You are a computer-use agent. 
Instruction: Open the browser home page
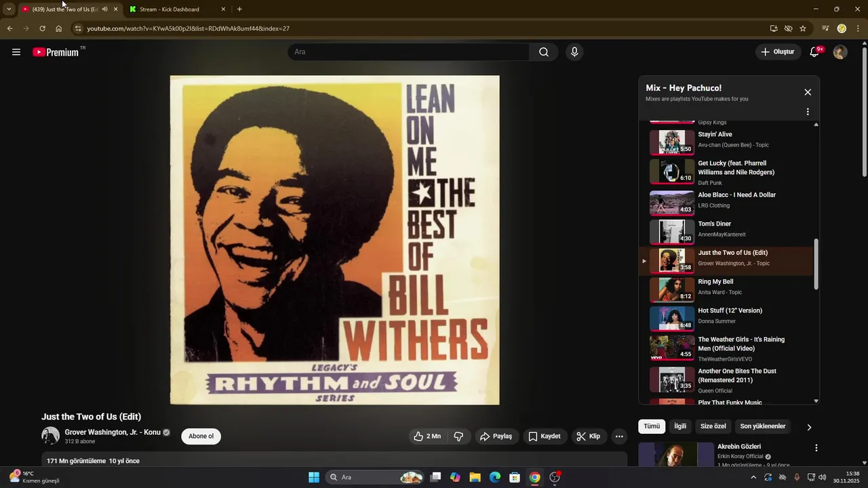(58, 28)
